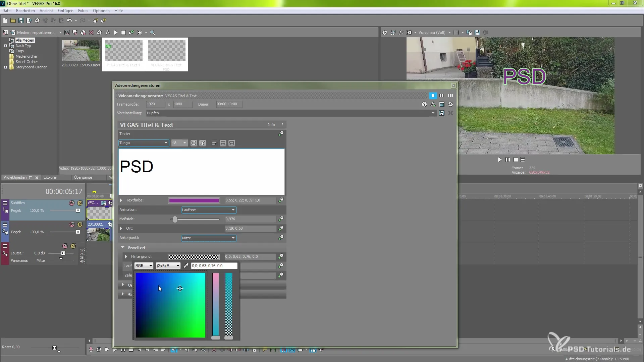Activate the What's This help cursor
Viewport: 644px width, 362px height.
104,20
